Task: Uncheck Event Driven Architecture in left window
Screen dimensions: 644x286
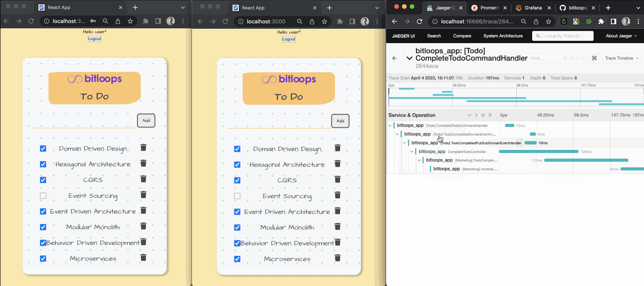Action: coord(43,211)
